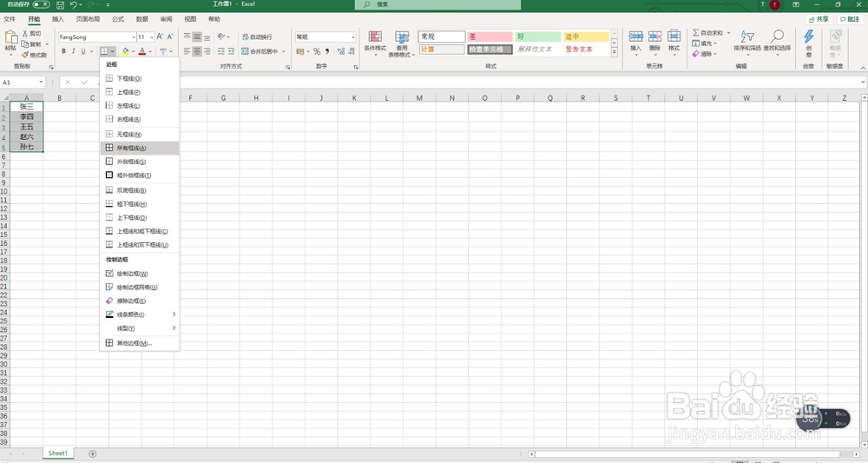This screenshot has width=868, height=463.
Task: Apply the font color A icon
Action: click(142, 51)
